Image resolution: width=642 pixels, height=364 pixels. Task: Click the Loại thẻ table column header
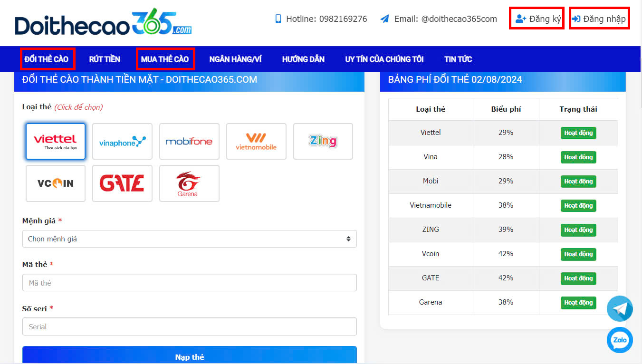coord(431,109)
